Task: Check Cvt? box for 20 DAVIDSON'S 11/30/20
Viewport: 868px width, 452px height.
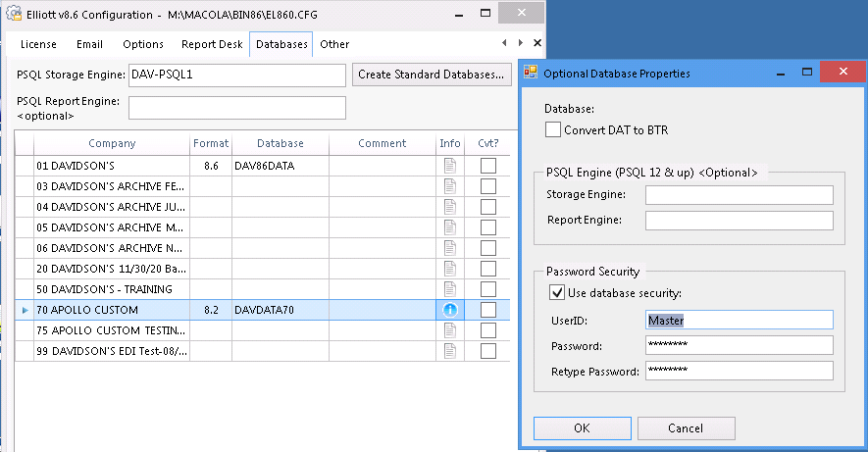Action: pyautogui.click(x=488, y=269)
